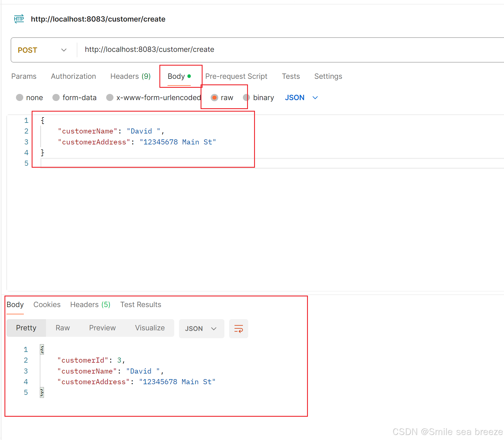Toggle word wrap icon in response

[238, 328]
